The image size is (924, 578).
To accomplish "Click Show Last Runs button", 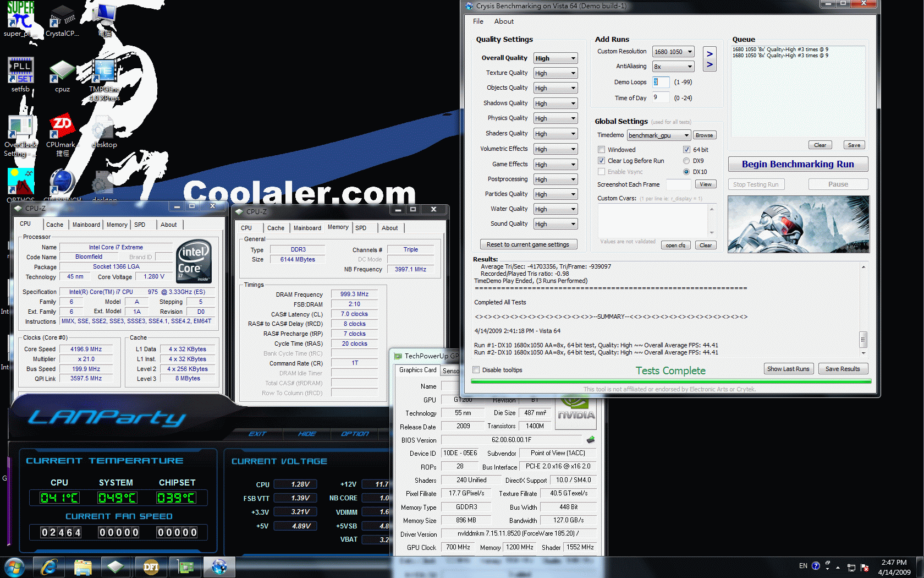I will (x=788, y=369).
